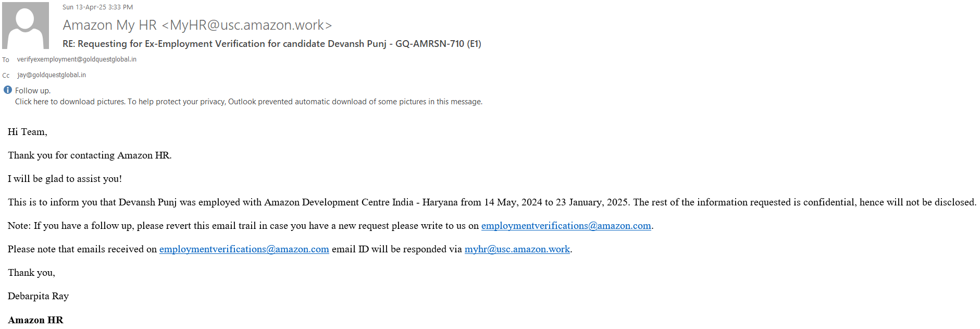Click the 'Cc' field label

pos(6,76)
